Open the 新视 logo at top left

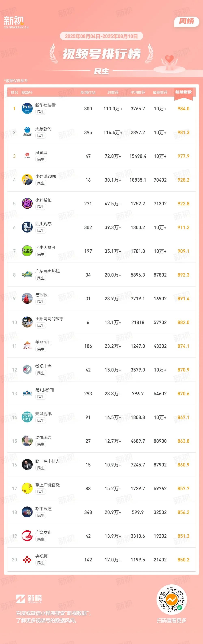pos(16,22)
